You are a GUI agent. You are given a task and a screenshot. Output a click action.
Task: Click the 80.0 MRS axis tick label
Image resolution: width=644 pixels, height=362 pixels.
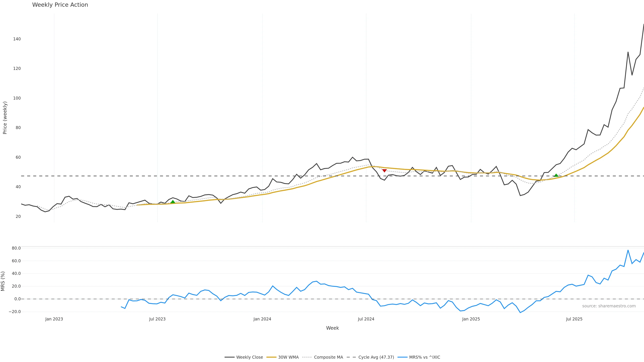click(16, 248)
